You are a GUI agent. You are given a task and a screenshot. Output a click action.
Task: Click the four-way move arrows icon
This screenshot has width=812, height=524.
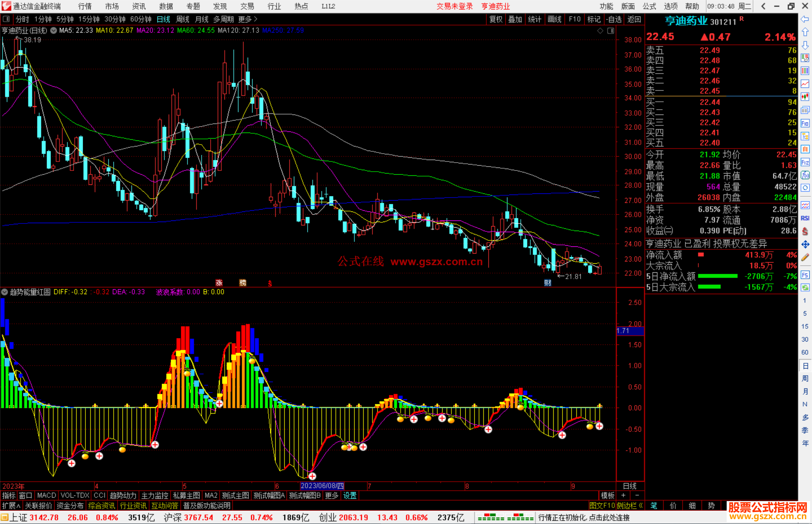point(805,245)
